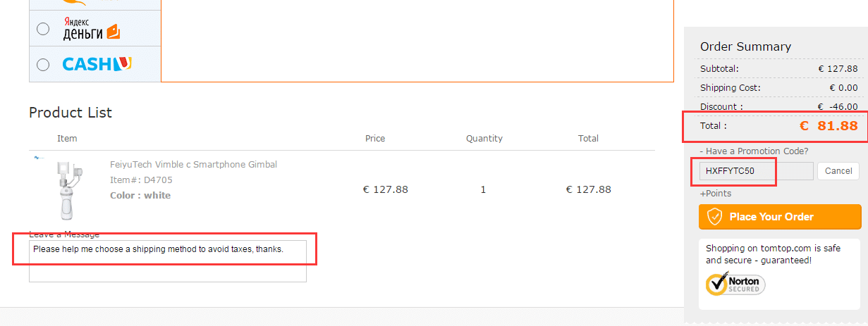Viewport: 868px width, 326px height.
Task: Expand the Have a Promotion Code section
Action: (x=754, y=151)
